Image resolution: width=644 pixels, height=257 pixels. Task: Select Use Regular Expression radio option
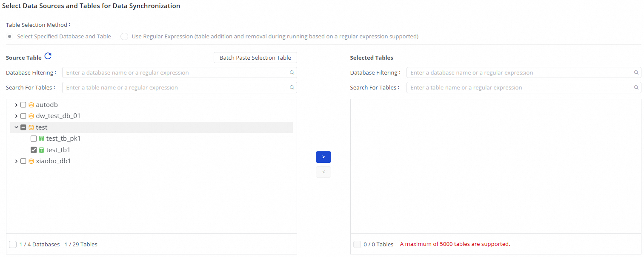(x=124, y=37)
